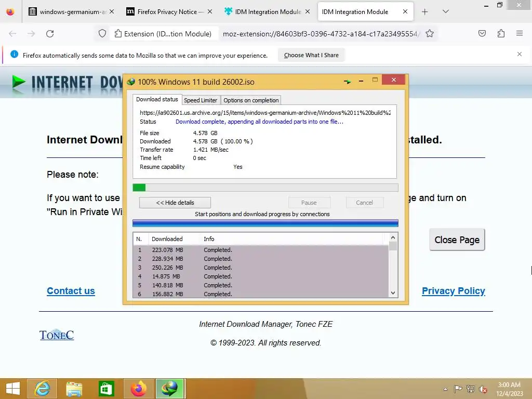Click the Close Page button

click(457, 240)
